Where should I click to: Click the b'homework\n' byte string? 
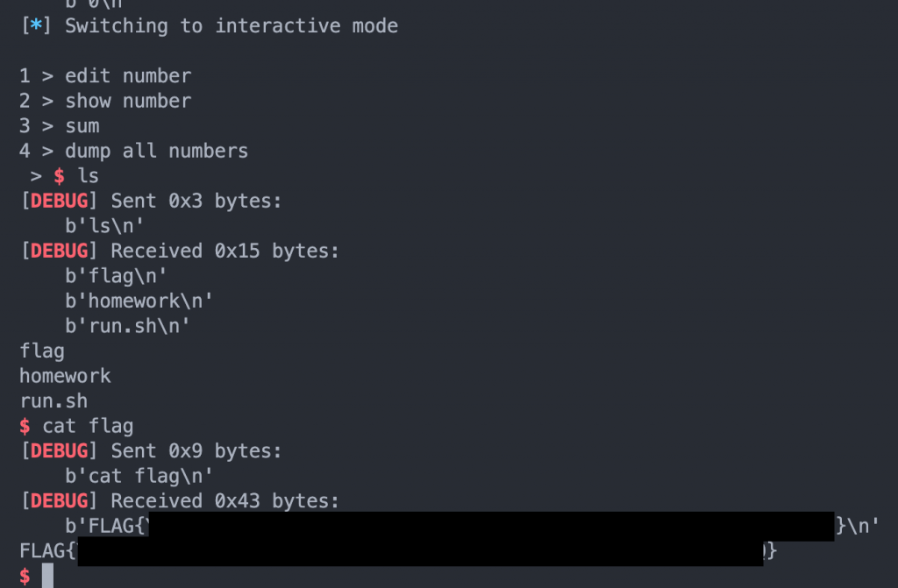coord(139,301)
